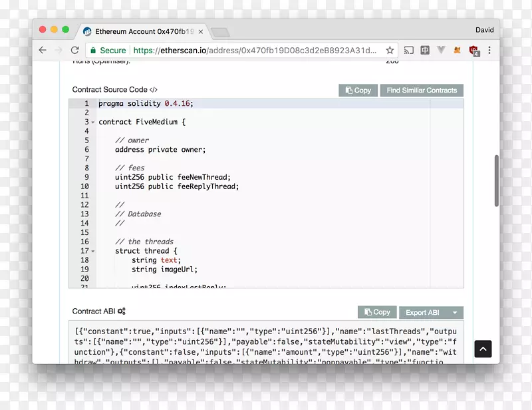Collapse the contract FiveMedium code fold arrow
532x410 pixels.
pyautogui.click(x=93, y=122)
